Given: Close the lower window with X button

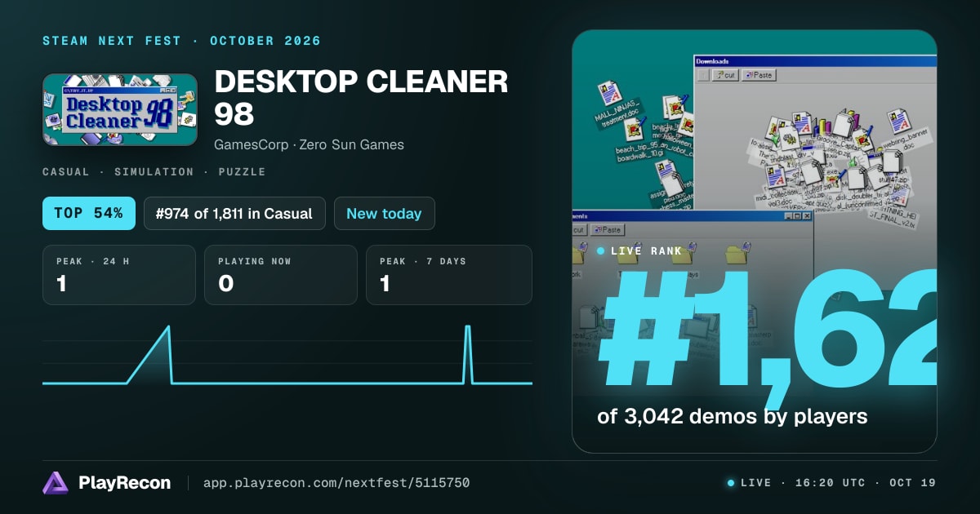Looking at the screenshot, I should (x=807, y=216).
